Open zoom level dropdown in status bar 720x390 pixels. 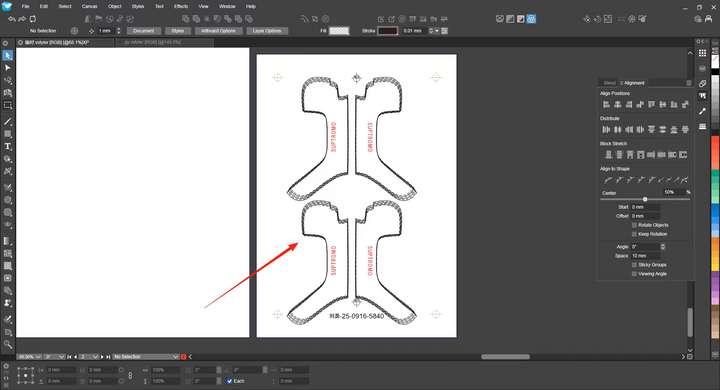tap(39, 356)
